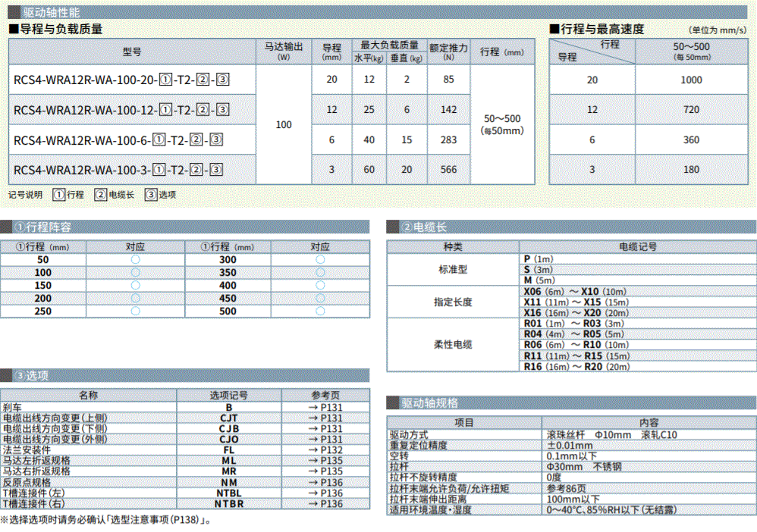Viewport: 757px width, 532px height.
Task: Click cable code P (1m)
Action: (539, 259)
